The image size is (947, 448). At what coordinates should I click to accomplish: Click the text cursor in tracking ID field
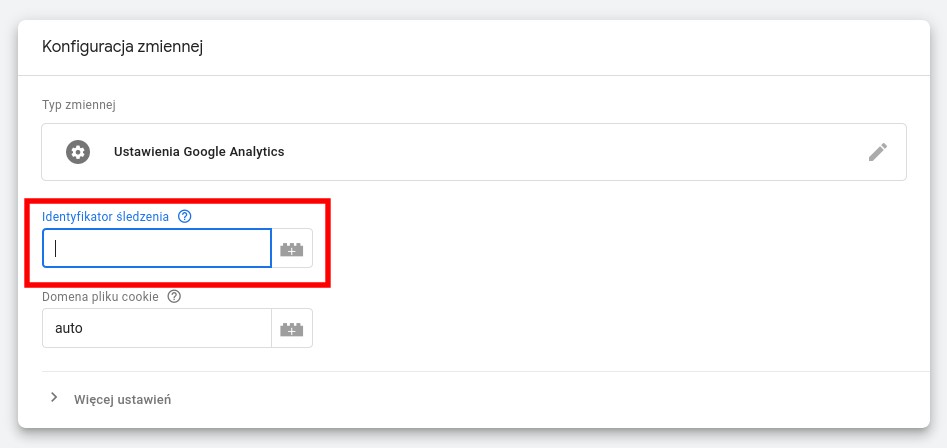[x=56, y=248]
